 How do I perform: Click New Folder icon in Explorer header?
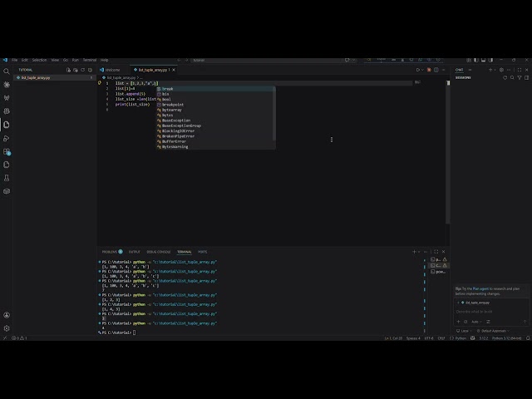tap(76, 70)
